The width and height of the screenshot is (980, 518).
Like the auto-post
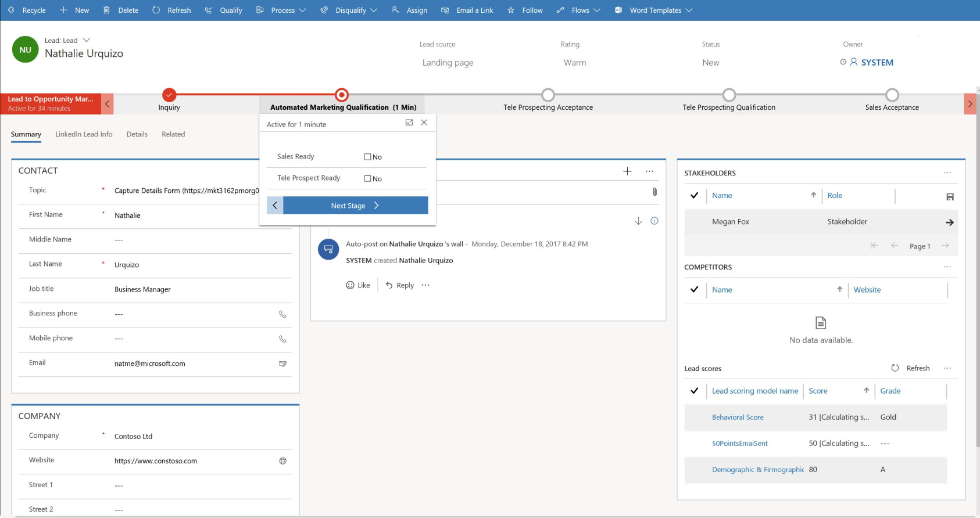(x=358, y=285)
